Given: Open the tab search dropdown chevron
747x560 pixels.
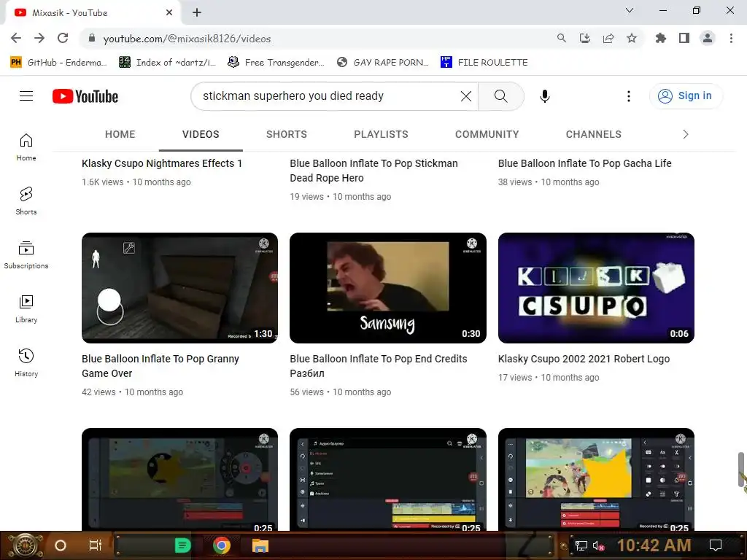Looking at the screenshot, I should click(630, 10).
